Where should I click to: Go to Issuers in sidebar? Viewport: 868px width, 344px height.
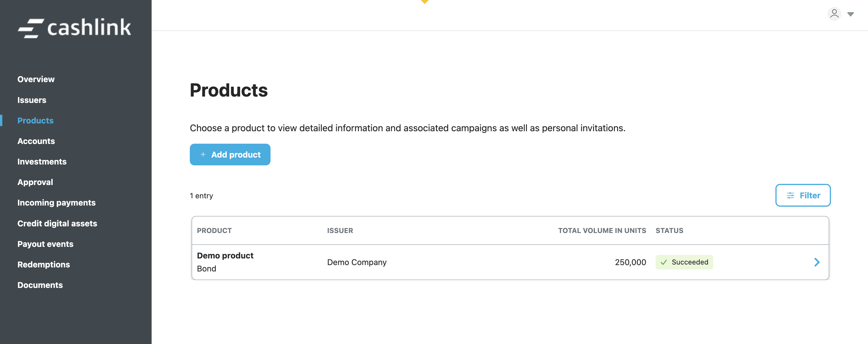[x=32, y=100]
